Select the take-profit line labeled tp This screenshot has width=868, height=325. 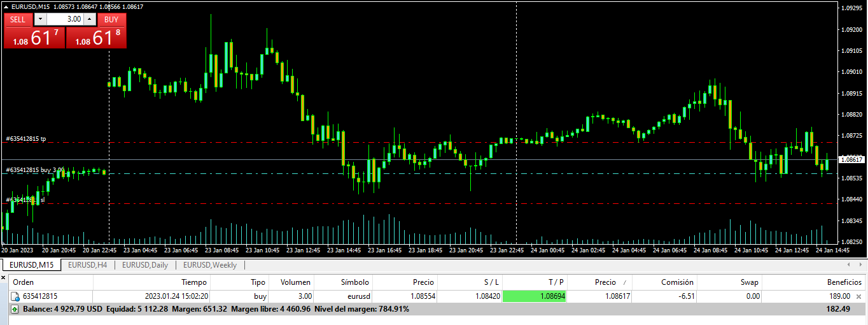[255, 142]
